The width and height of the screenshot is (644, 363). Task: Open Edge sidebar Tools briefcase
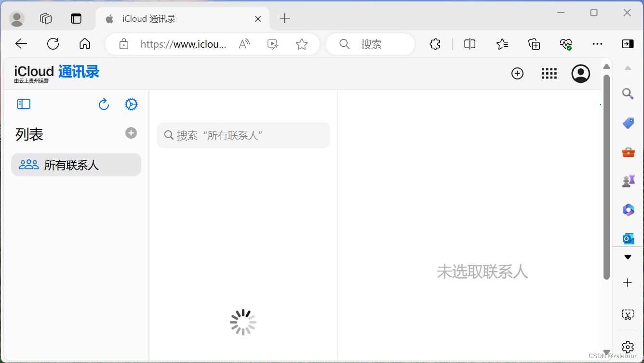(x=628, y=152)
